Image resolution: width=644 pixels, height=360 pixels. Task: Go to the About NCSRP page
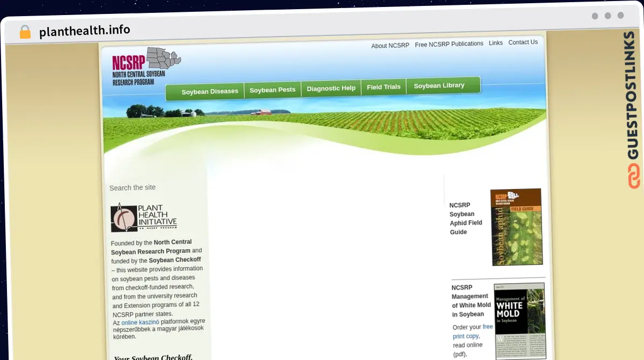[x=390, y=46]
